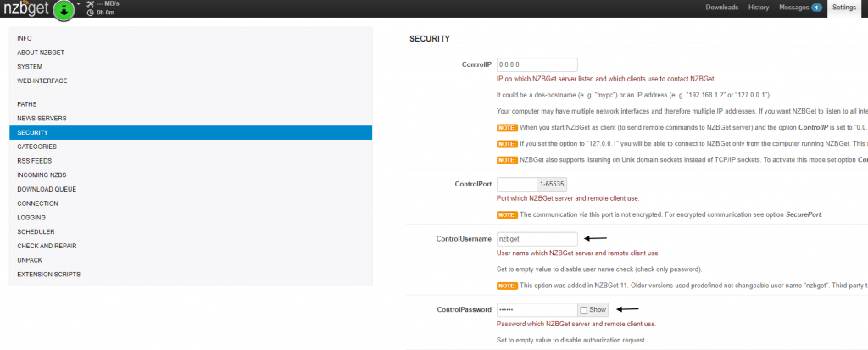
Task: Open the History tab
Action: (759, 8)
